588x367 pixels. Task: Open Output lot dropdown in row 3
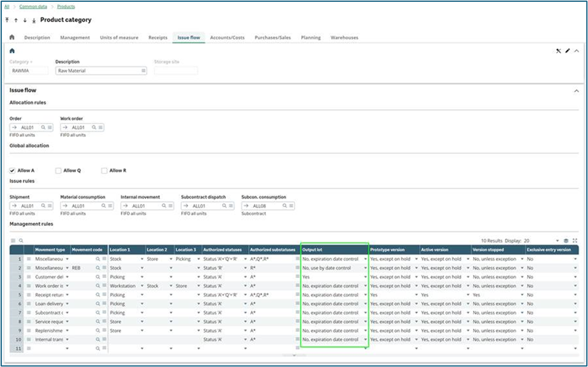coord(365,277)
